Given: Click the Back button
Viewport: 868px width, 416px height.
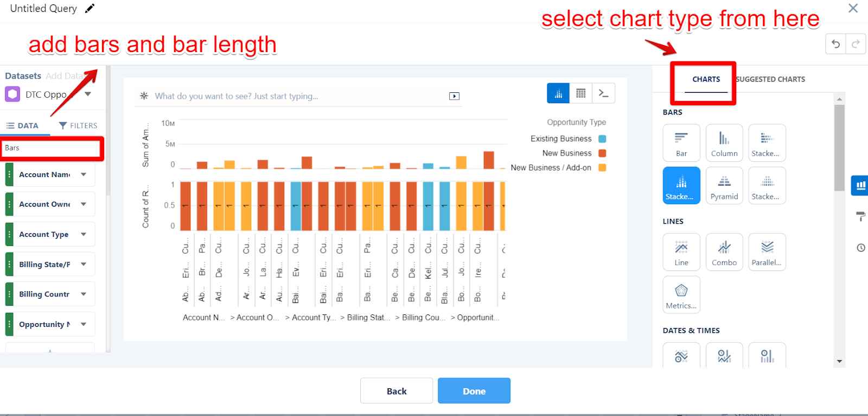Looking at the screenshot, I should [397, 390].
